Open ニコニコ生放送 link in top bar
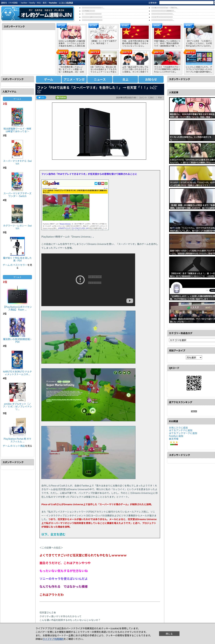This screenshot has width=215, height=644. click(66, 3)
